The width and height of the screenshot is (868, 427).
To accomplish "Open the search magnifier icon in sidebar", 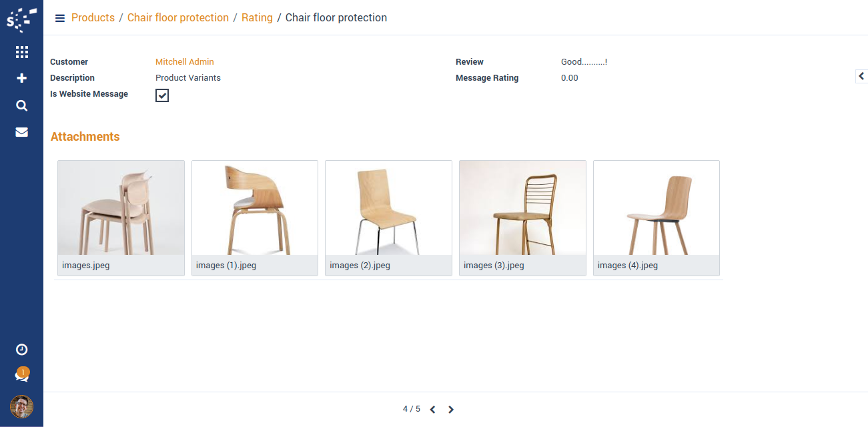I will 21,105.
